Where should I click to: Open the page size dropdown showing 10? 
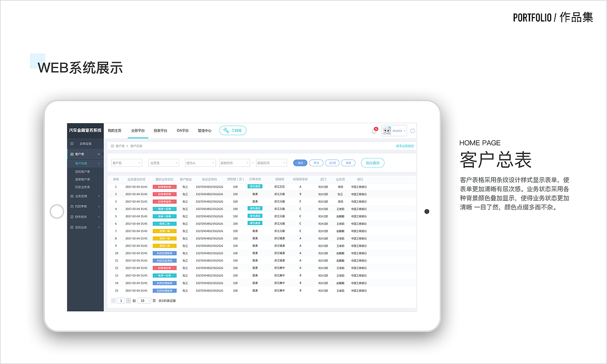[x=144, y=300]
